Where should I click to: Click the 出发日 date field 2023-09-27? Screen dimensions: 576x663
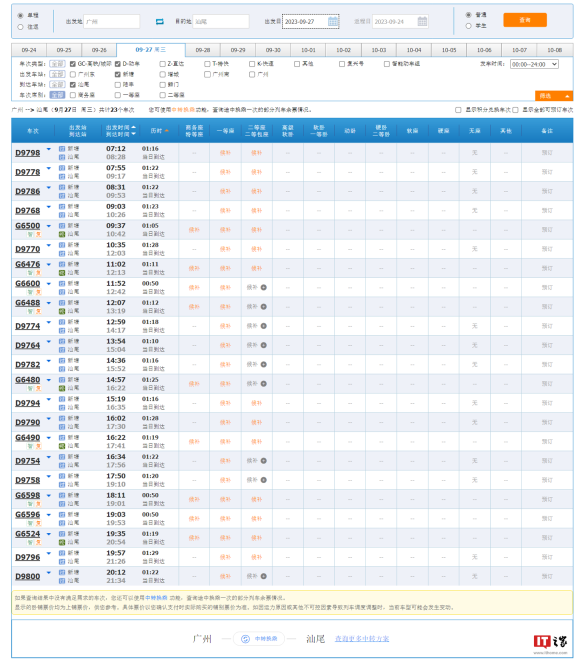click(310, 22)
